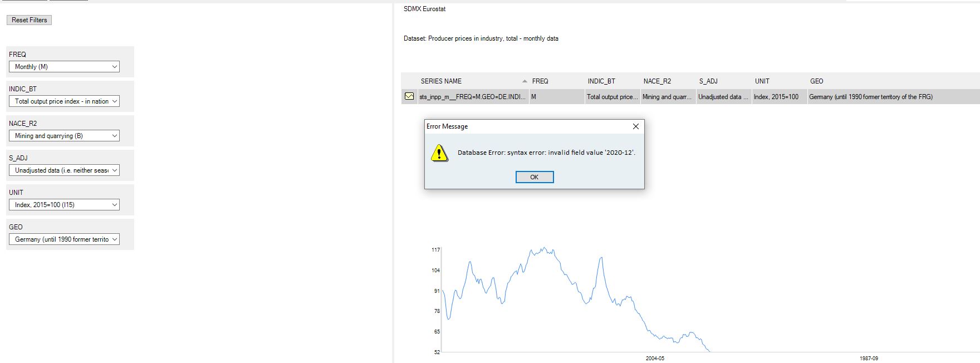Click the envelope icon in the series row
Viewport: 980px width, 363px height.
pyautogui.click(x=409, y=96)
